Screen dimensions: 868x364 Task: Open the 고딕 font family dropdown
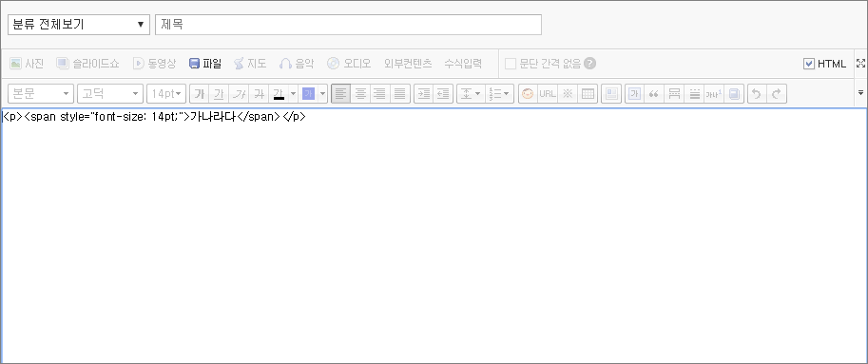pyautogui.click(x=110, y=94)
